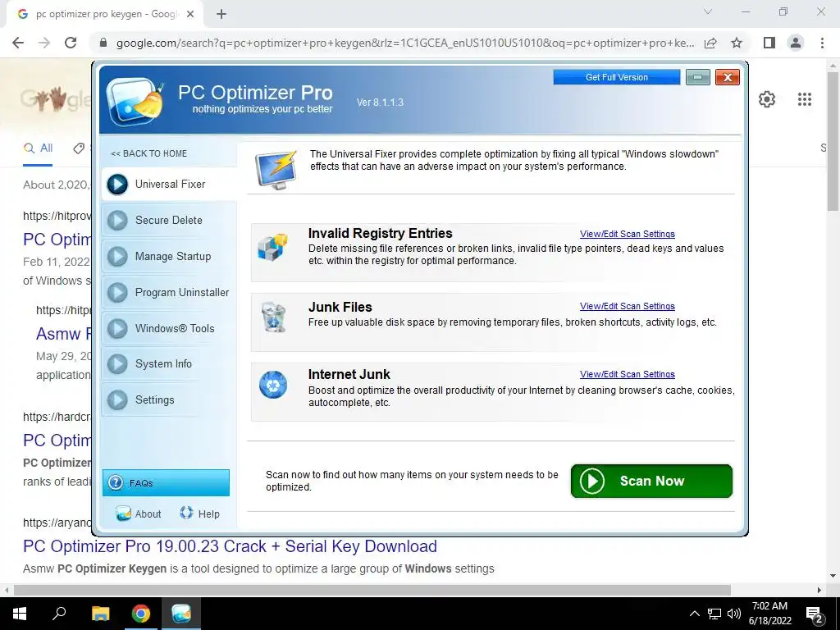
Task: Open About link text
Action: click(148, 514)
